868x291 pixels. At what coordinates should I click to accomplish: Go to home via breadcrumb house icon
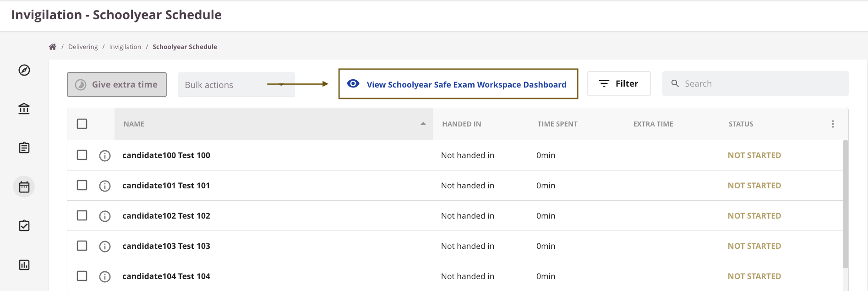click(53, 47)
